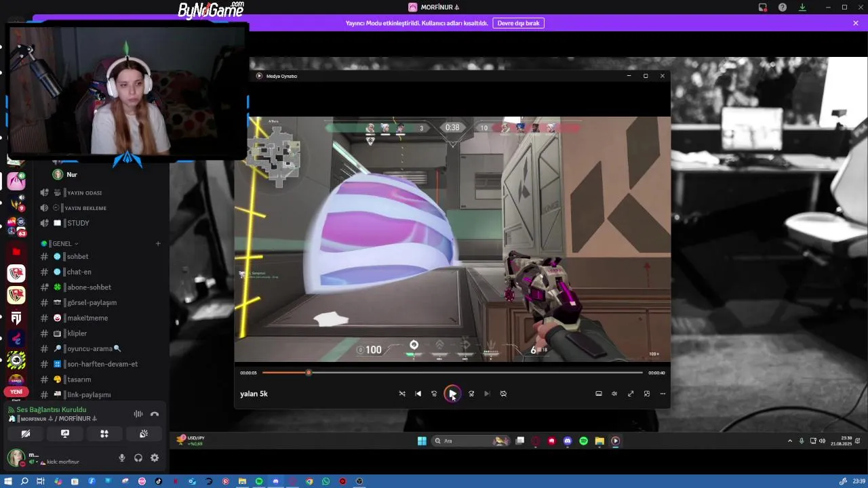Screen dimensions: 868x488
Task: Toggle repeat mode in Media Player
Action: (x=503, y=394)
